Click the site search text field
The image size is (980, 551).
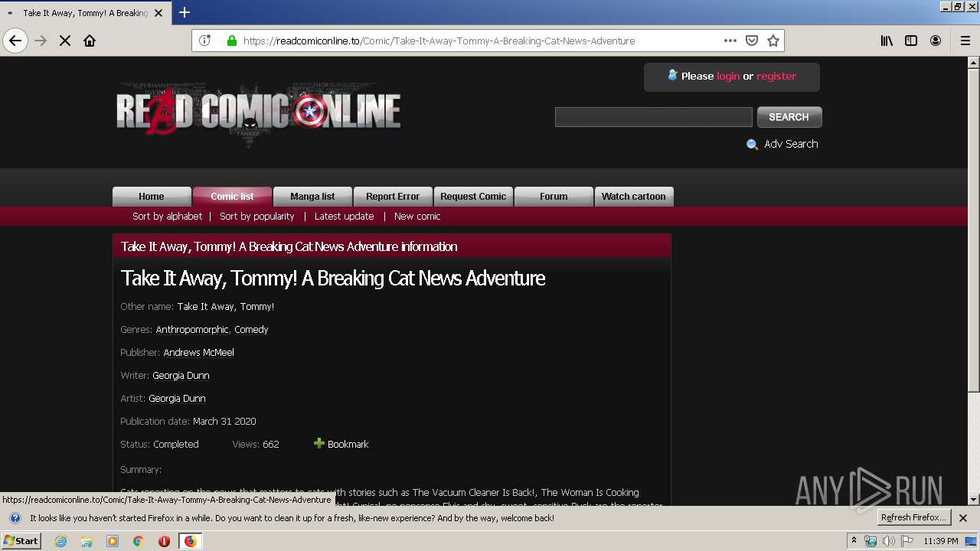coord(654,117)
